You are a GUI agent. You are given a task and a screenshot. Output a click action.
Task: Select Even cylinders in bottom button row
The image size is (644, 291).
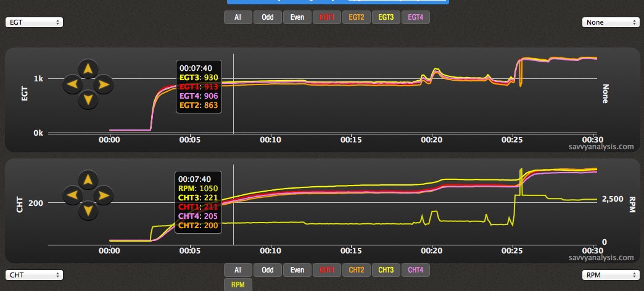(x=297, y=270)
